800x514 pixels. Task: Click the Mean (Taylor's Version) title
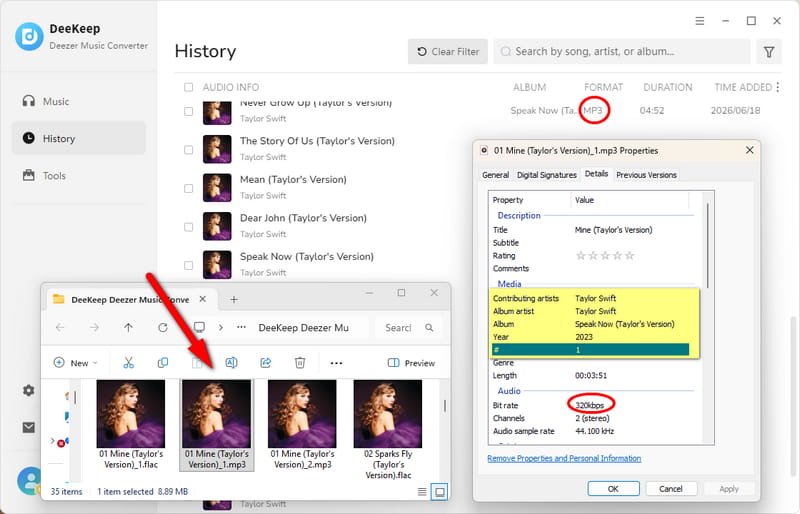click(293, 180)
